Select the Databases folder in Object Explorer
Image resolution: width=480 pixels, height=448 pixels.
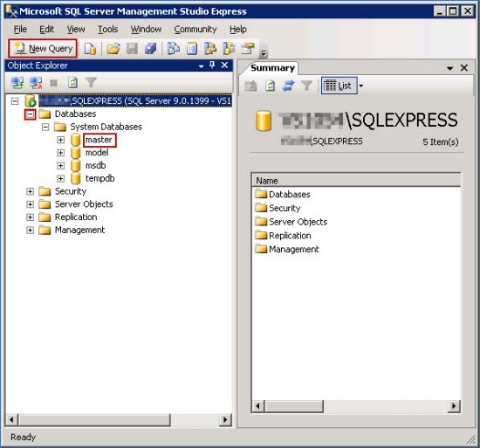point(75,114)
